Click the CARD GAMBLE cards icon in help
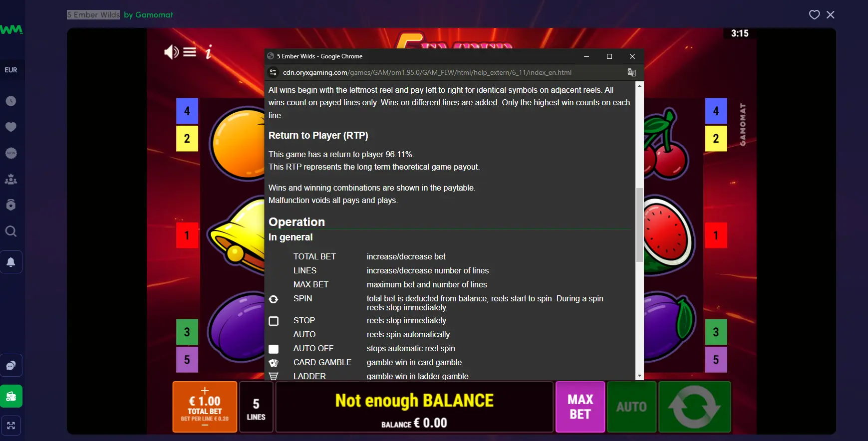Image resolution: width=868 pixels, height=441 pixels. (x=274, y=363)
